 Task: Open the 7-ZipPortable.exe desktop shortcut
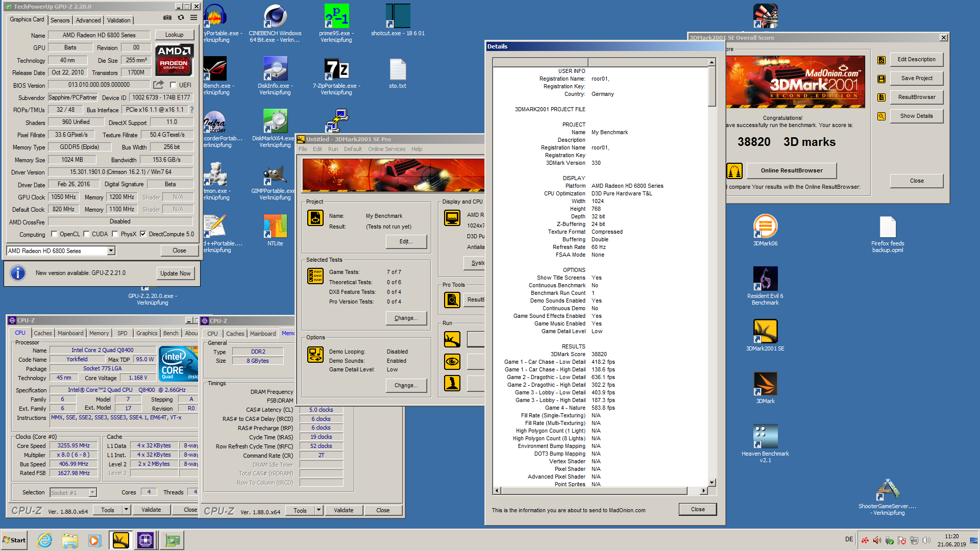[x=336, y=76]
